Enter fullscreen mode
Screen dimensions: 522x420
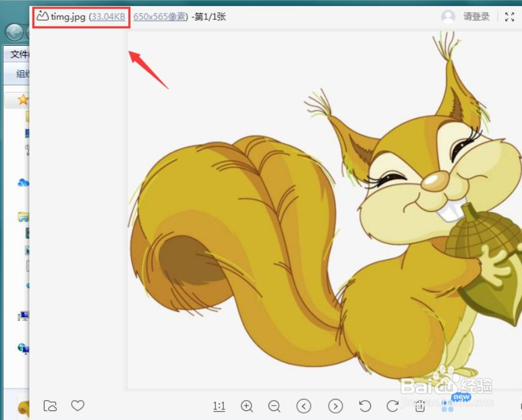click(x=509, y=17)
